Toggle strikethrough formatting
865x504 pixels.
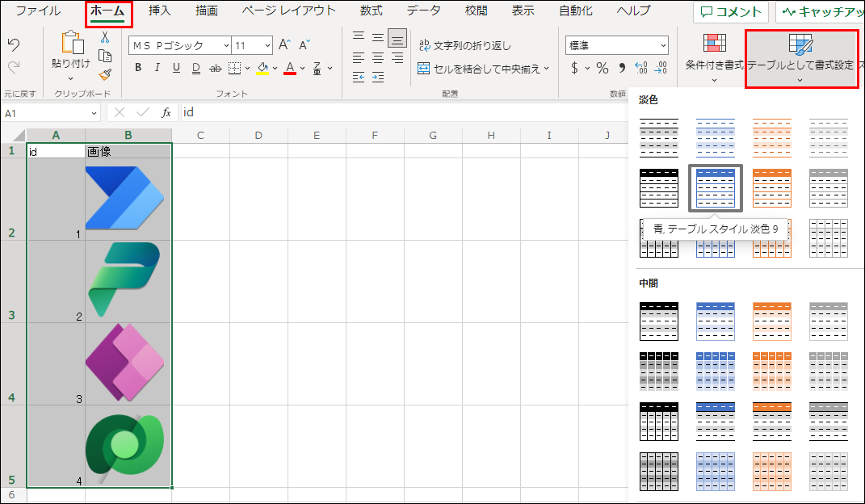[x=216, y=69]
